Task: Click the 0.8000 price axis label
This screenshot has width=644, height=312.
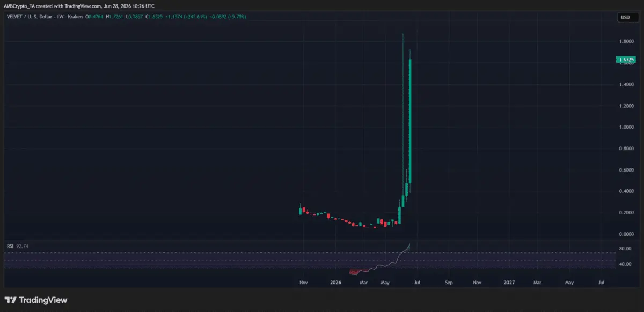Action: tap(626, 148)
